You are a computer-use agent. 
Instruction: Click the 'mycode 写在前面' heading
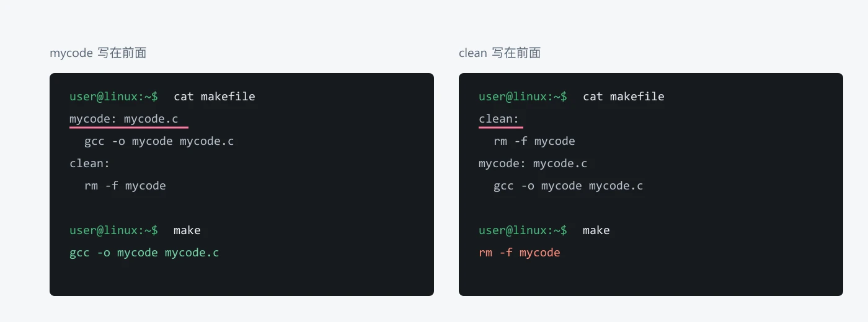[98, 53]
